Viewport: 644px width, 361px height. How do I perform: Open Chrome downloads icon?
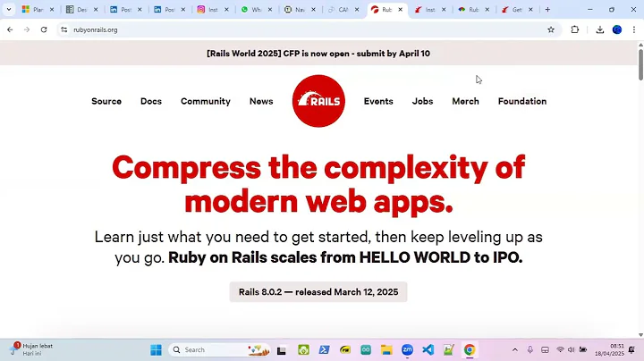(599, 29)
